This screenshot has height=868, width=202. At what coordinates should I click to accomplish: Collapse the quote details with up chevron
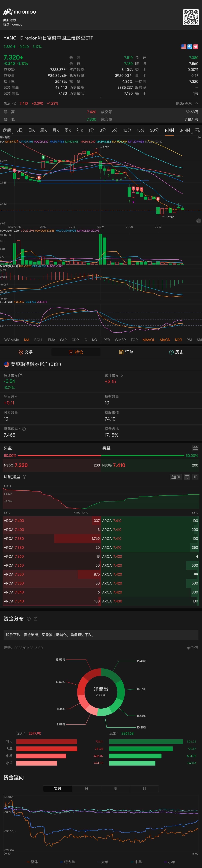click(x=101, y=97)
